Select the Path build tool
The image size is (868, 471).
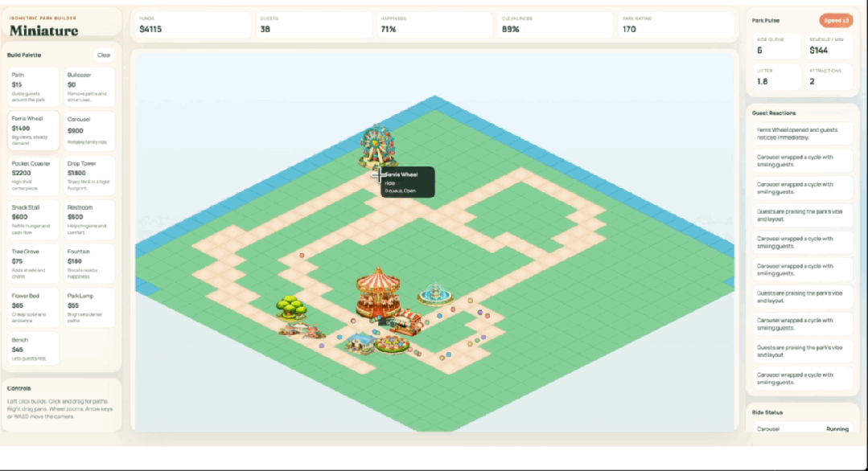point(33,87)
